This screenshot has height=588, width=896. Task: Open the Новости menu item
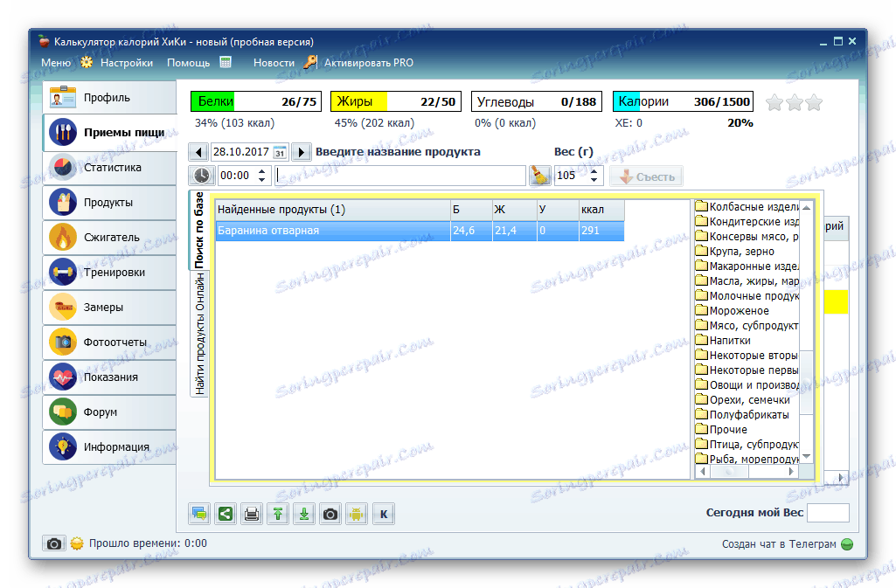[274, 63]
